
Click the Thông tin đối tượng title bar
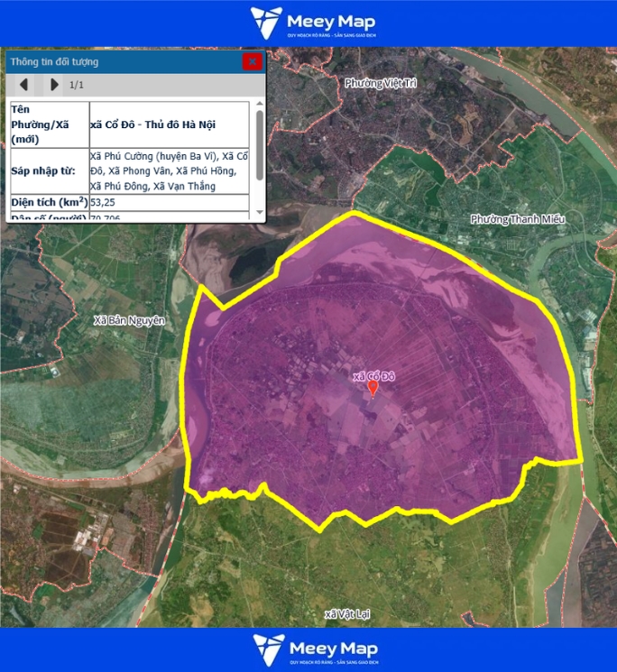pyautogui.click(x=117, y=61)
